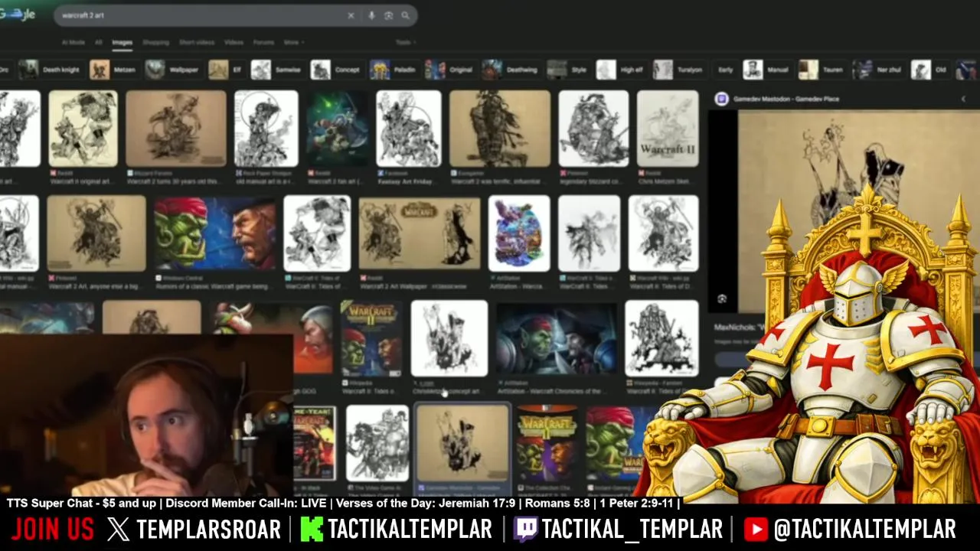
Task: Open the colorful ArtStation illustration thumbnail
Action: (x=519, y=233)
